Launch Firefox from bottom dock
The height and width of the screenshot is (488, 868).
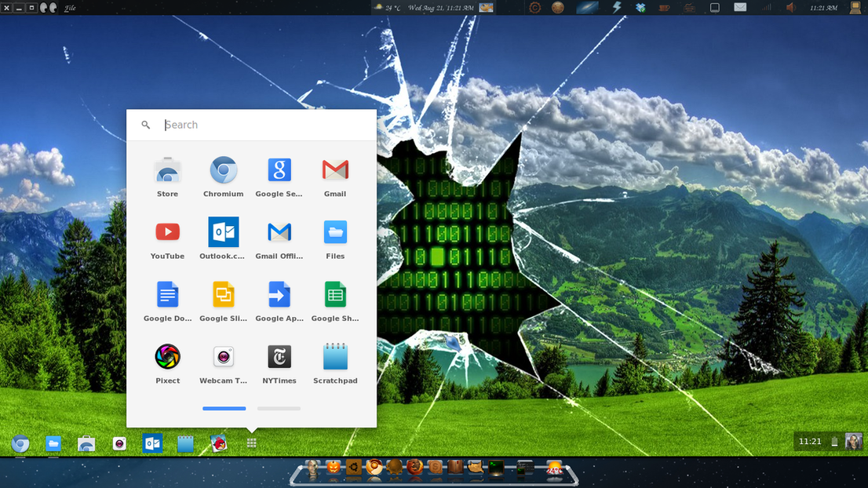point(414,468)
